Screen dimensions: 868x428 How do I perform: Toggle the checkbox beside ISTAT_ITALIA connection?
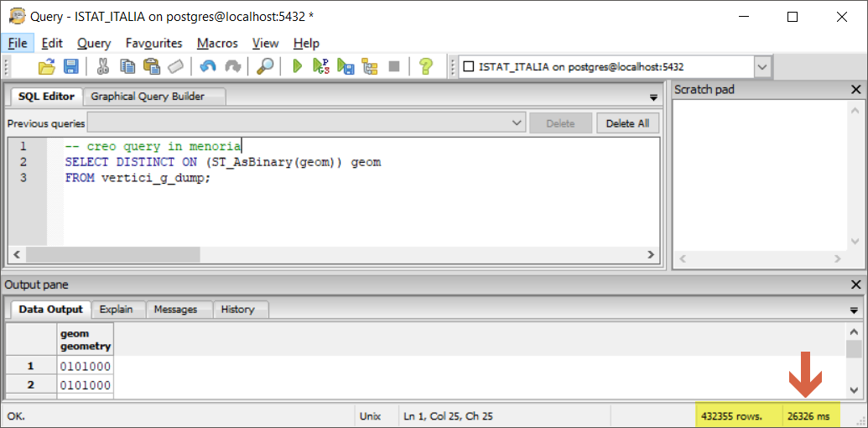coord(469,66)
